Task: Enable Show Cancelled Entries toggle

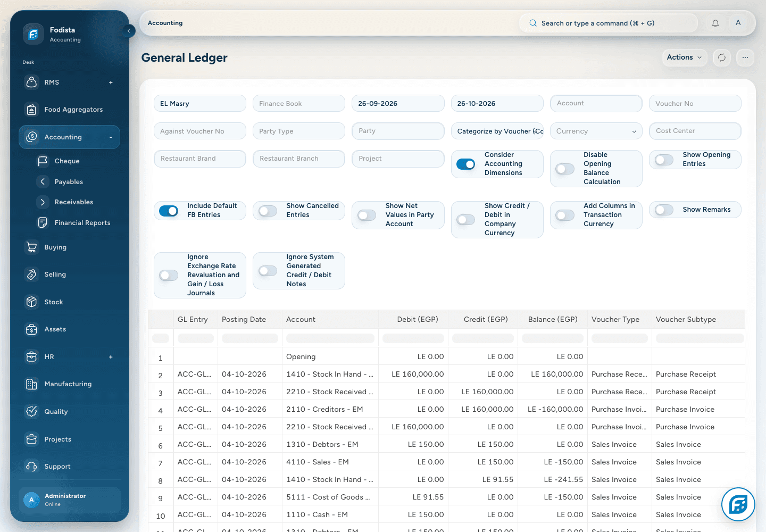Action: coord(268,211)
